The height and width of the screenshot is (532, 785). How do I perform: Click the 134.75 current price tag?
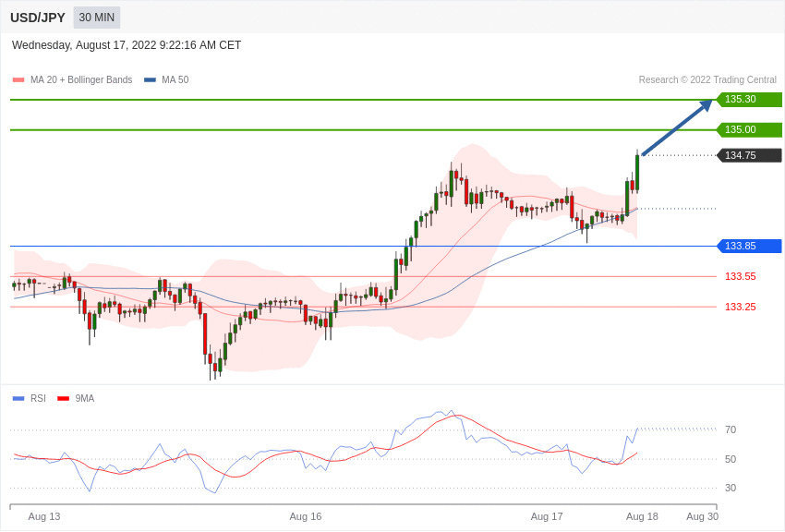749,155
